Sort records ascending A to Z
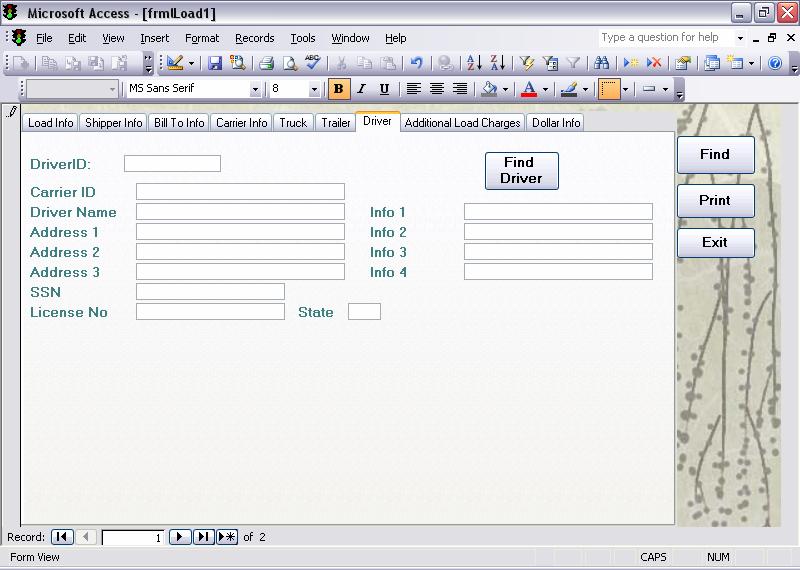This screenshot has width=800, height=570. tap(474, 63)
